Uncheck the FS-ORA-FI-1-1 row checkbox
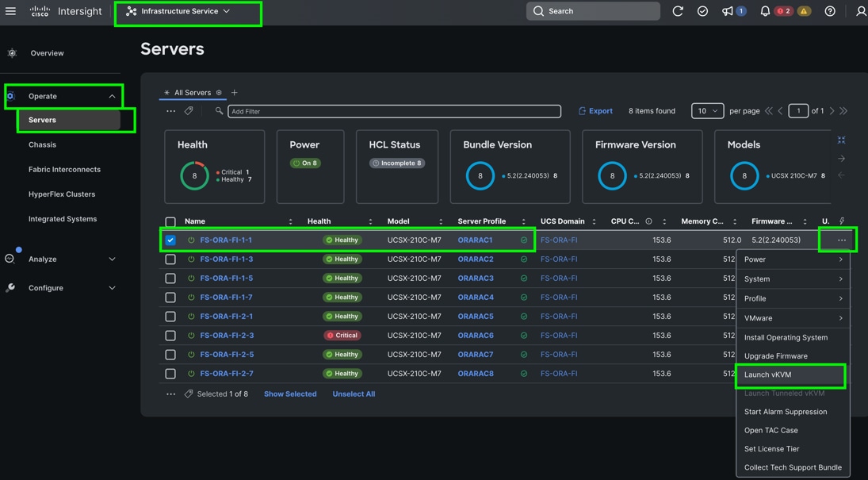Screen dimensions: 868x480 click(x=170, y=240)
